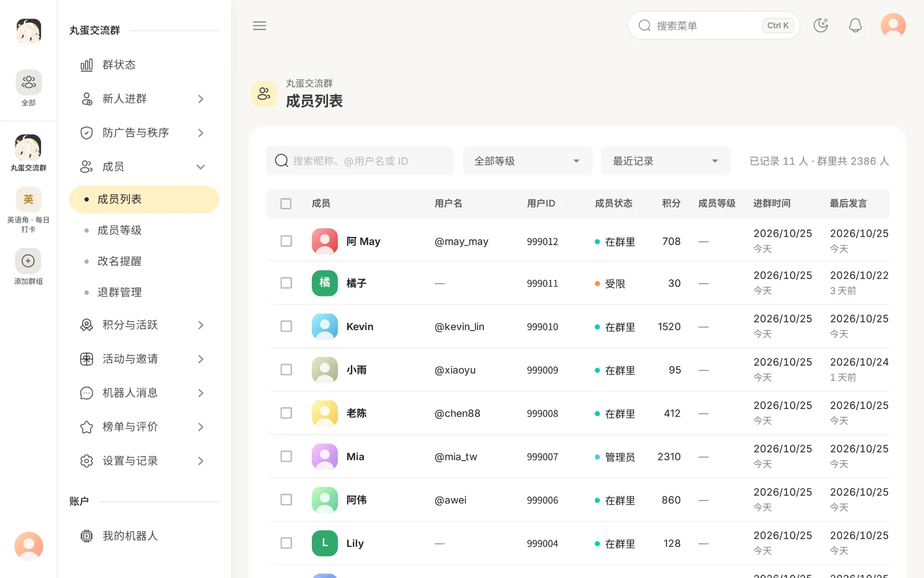This screenshot has height=578, width=924.
Task: Open 改名提醒 menu item
Action: click(x=144, y=261)
